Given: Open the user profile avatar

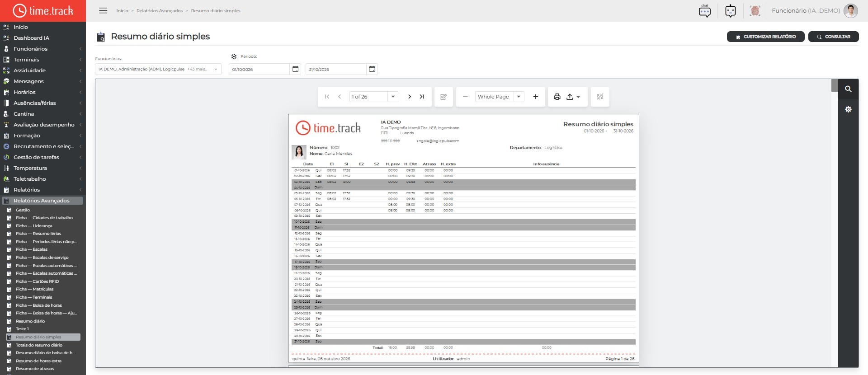Looking at the screenshot, I should [850, 10].
